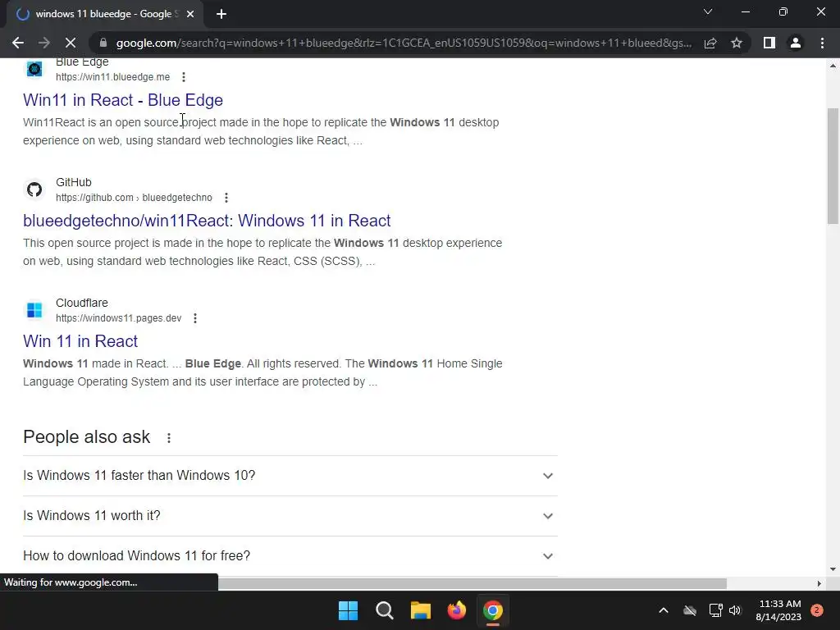Expand Is Windows 11 faster than Windows 10
Screen dimensions: 840x630
point(290,476)
